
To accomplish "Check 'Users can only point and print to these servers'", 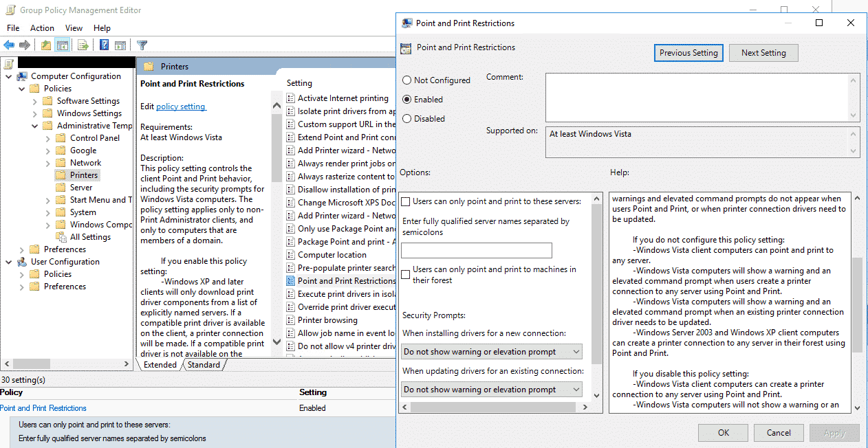I will pos(406,201).
